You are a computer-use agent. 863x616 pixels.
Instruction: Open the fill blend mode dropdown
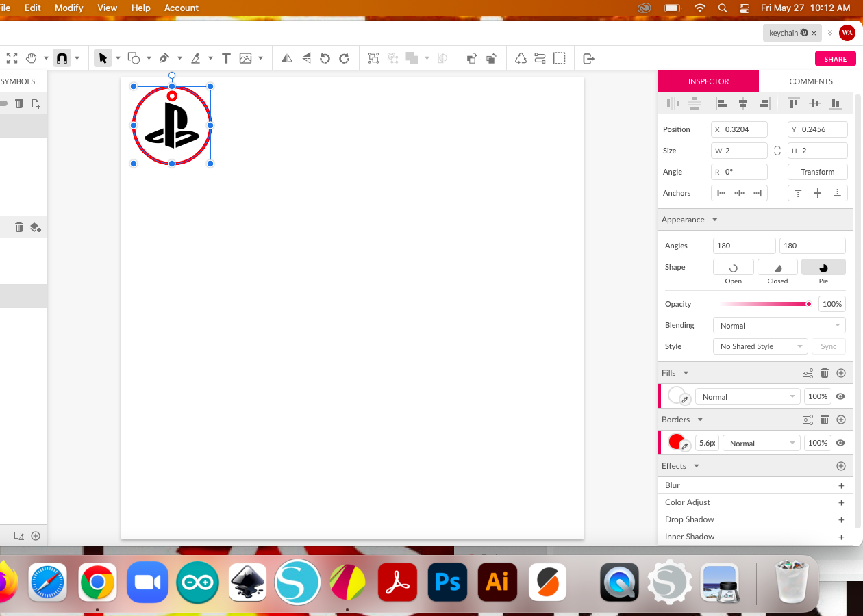747,396
